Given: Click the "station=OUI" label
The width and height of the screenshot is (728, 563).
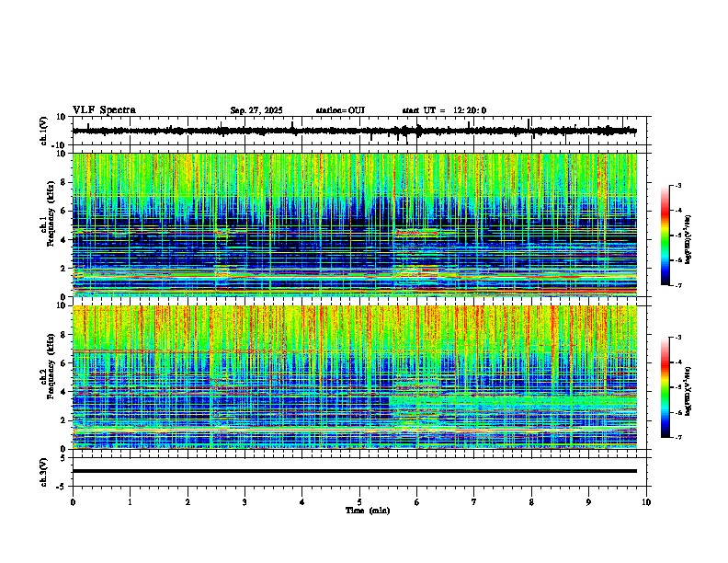Looking at the screenshot, I should point(340,110).
